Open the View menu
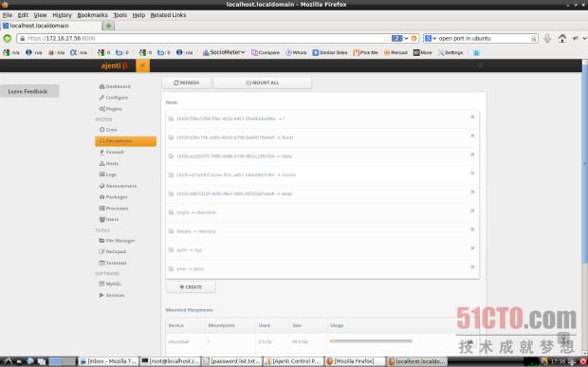 click(x=40, y=15)
